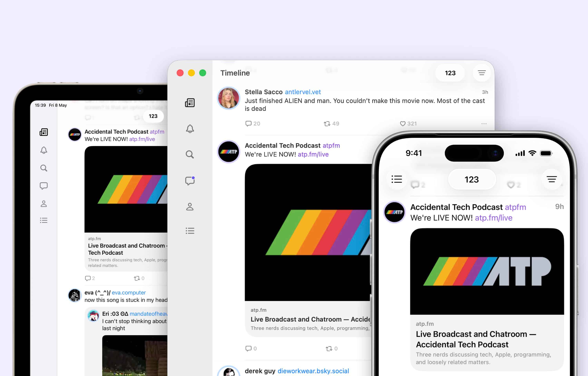
Task: Open filter menu button on iPhone
Action: (x=552, y=179)
